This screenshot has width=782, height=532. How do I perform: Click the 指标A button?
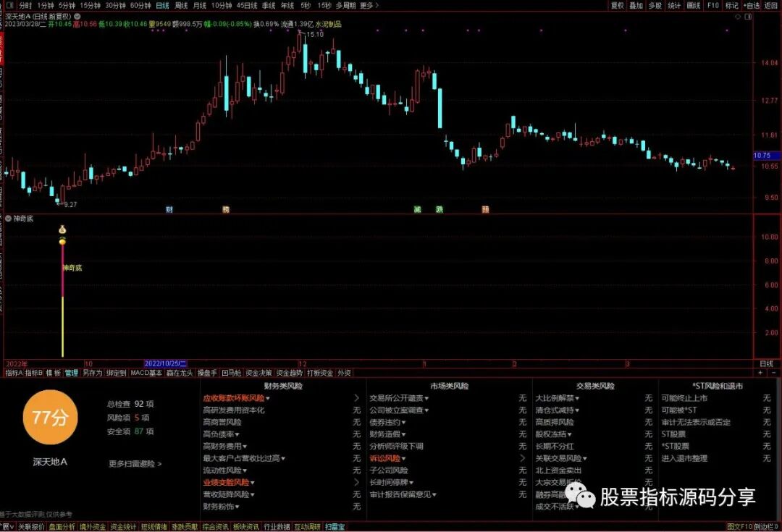[14, 373]
